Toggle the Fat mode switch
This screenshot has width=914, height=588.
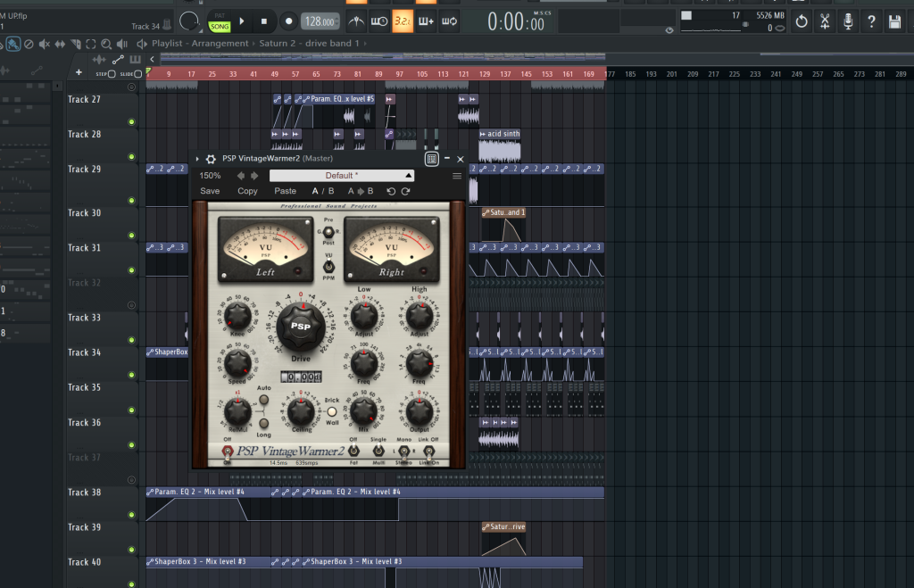353,451
